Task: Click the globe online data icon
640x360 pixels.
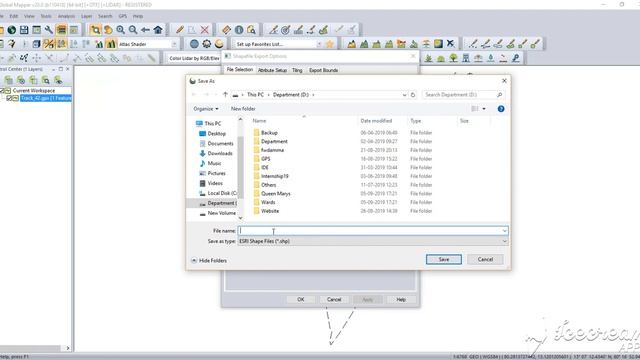Action: [x=12, y=30]
